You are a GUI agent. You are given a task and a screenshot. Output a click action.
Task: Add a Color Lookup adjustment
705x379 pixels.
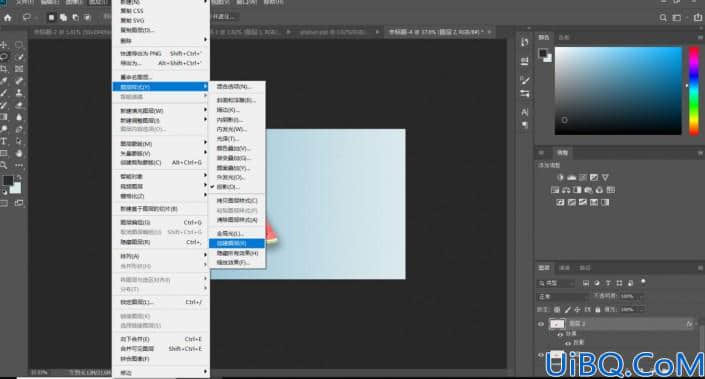(x=611, y=190)
